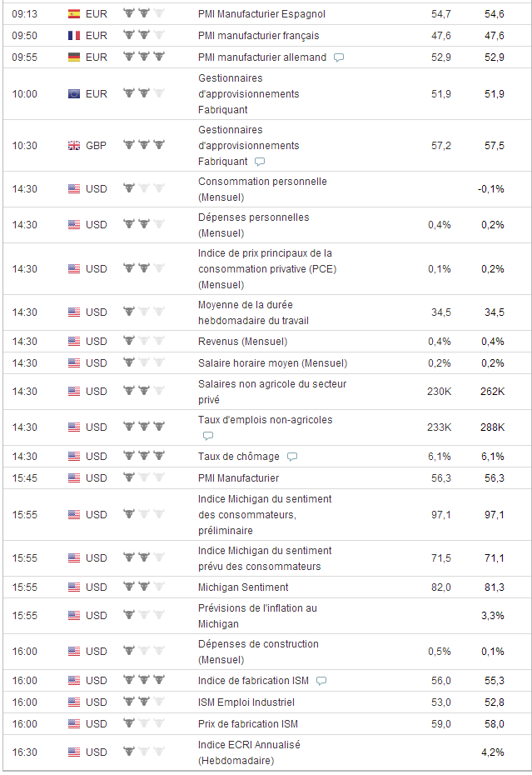Open ISM Emploi Industriel event
Screen dimensions: 532x775
click(x=246, y=702)
